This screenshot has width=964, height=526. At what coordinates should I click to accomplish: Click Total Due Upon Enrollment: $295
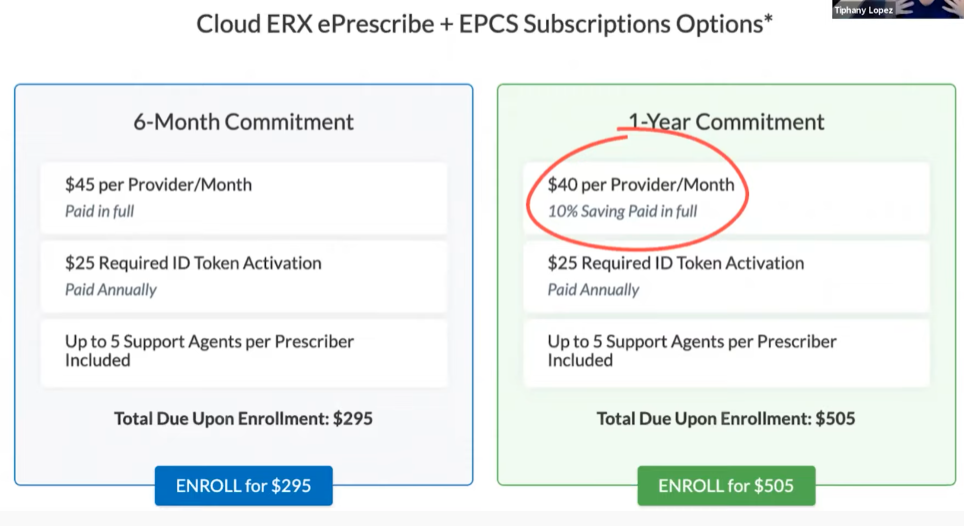[243, 418]
